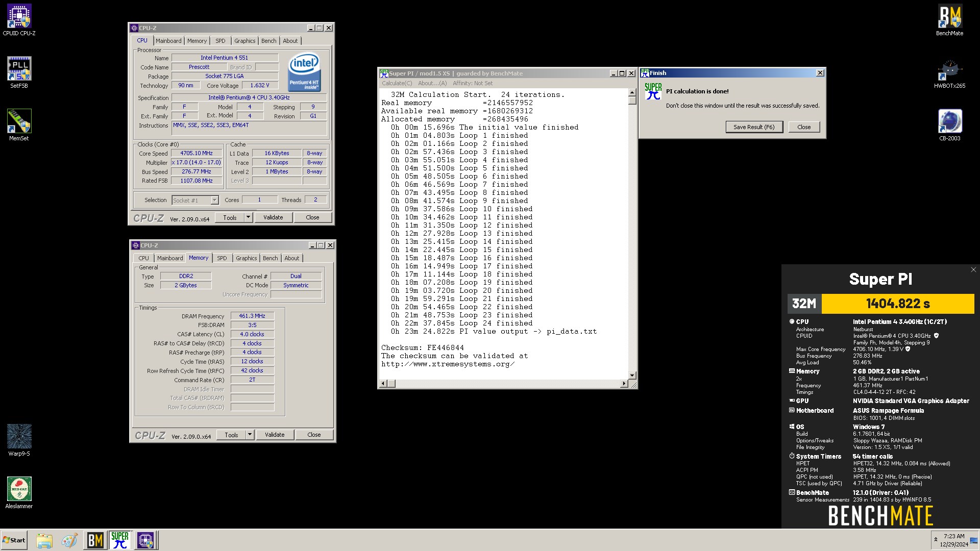Click the Super PI Finish dialog icon
This screenshot has height=551, width=980.
653,91
